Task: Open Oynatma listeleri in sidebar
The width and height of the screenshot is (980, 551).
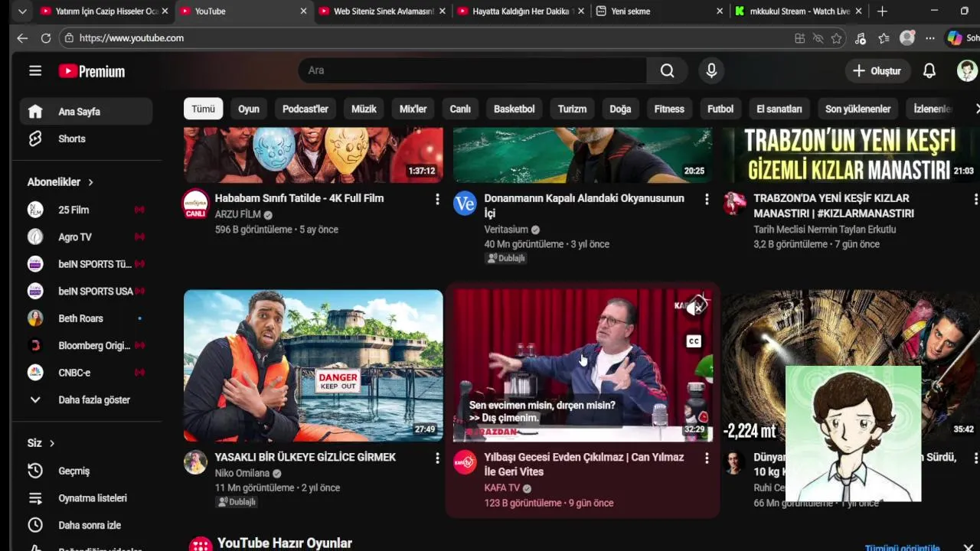Action: [86, 498]
